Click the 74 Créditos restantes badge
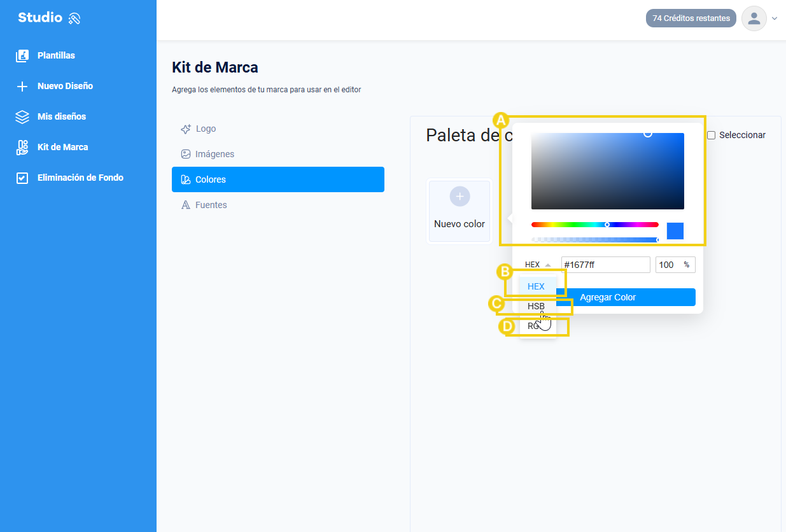This screenshot has height=532, width=786. click(x=691, y=18)
